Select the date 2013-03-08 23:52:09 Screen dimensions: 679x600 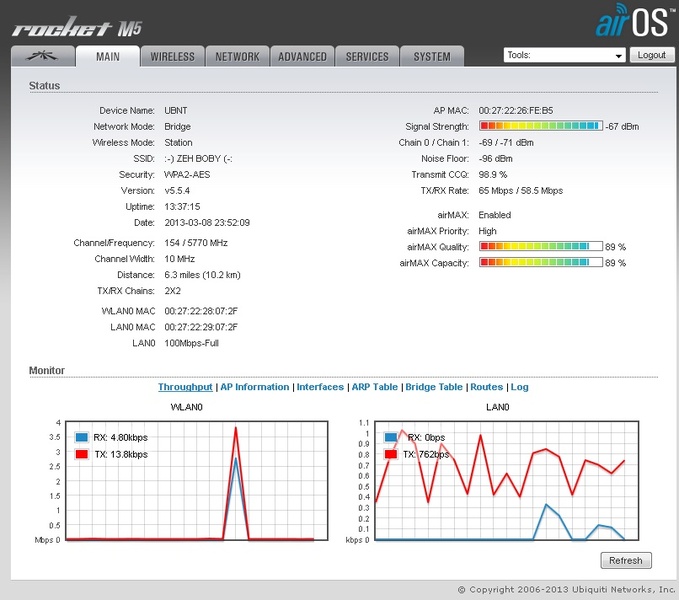[x=207, y=223]
